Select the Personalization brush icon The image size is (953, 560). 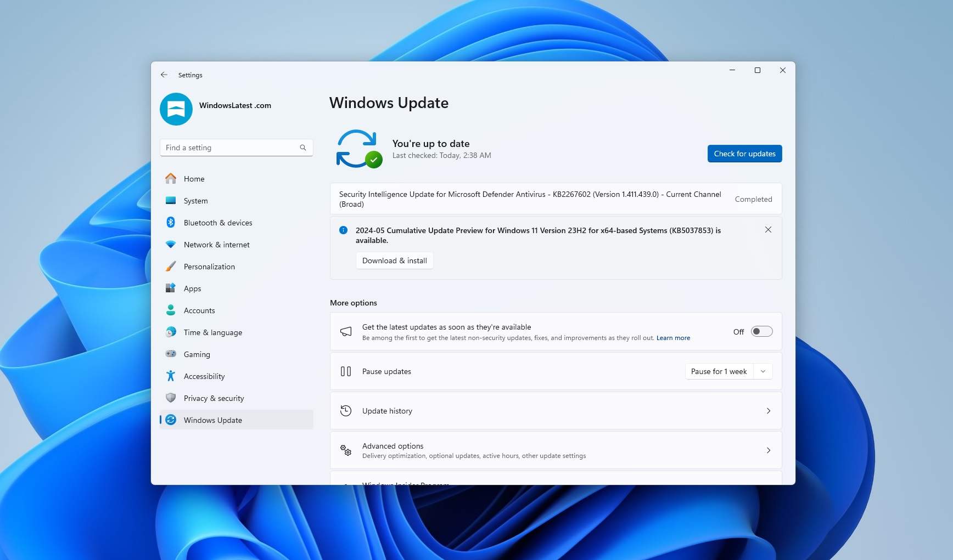click(x=171, y=267)
